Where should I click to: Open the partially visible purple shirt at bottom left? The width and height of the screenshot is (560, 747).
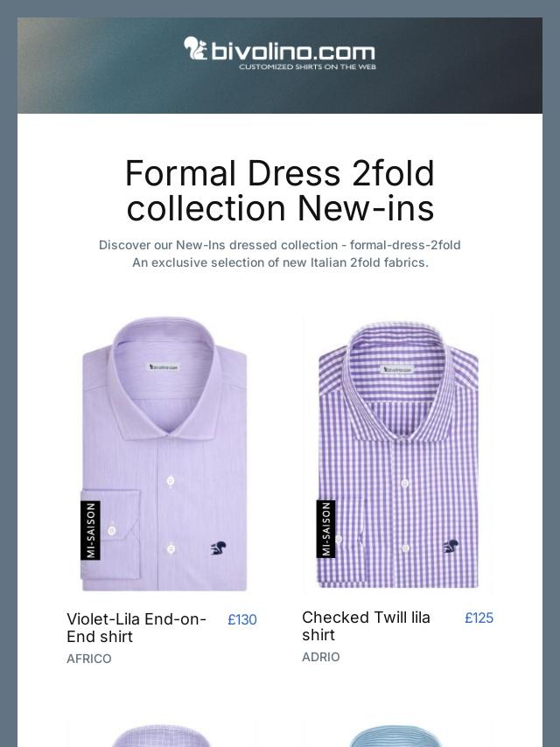(163, 733)
